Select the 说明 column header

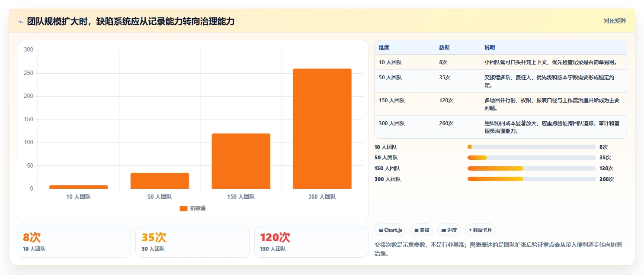490,48
